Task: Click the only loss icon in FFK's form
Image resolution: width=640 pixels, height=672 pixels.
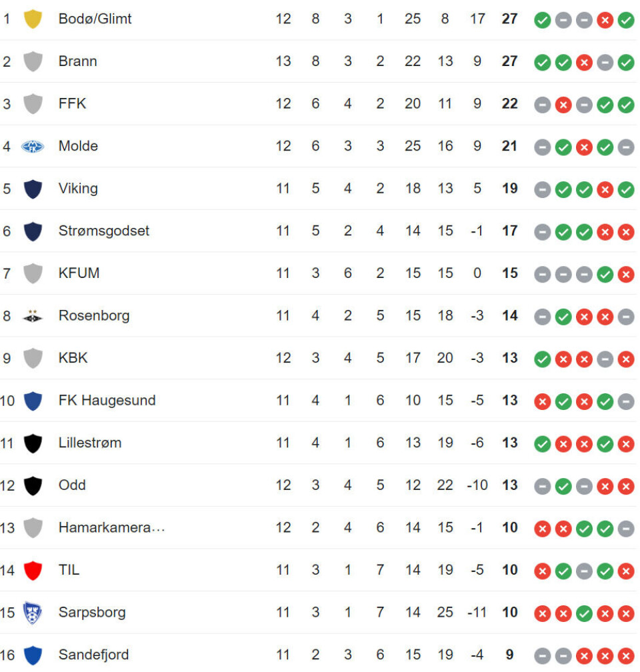Action: (x=563, y=105)
